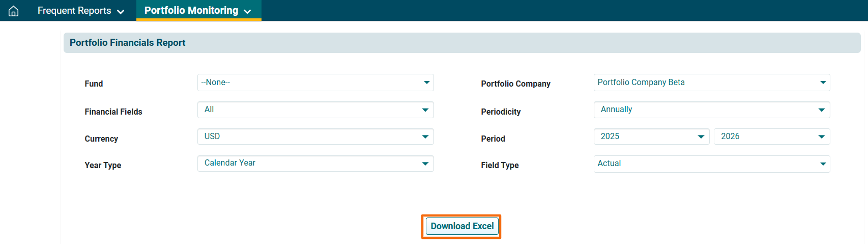Select the 2025 period start dropdown

click(x=651, y=137)
